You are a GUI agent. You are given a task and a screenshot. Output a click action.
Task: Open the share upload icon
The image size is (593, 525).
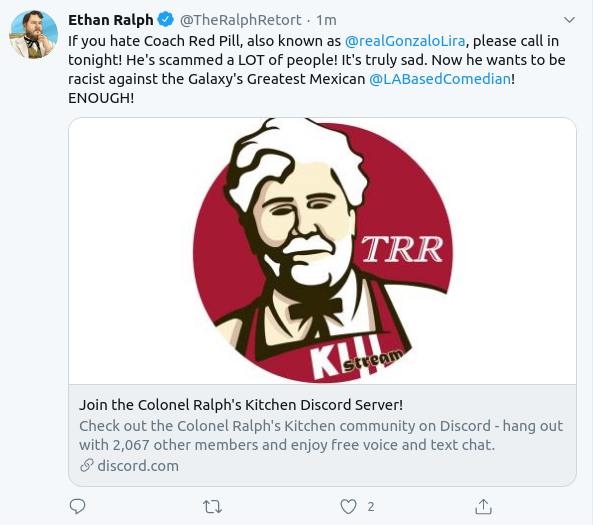pyautogui.click(x=483, y=506)
